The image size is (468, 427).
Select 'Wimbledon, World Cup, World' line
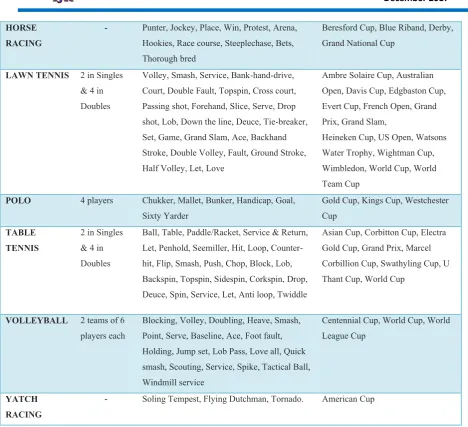pyautogui.click(x=379, y=168)
